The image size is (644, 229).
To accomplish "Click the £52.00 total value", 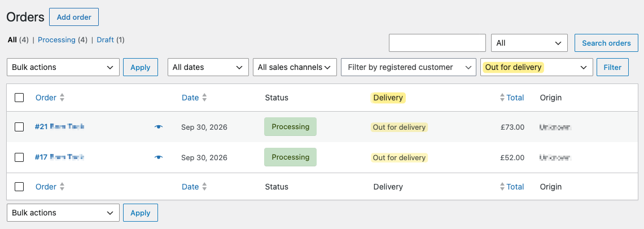I will [x=512, y=157].
